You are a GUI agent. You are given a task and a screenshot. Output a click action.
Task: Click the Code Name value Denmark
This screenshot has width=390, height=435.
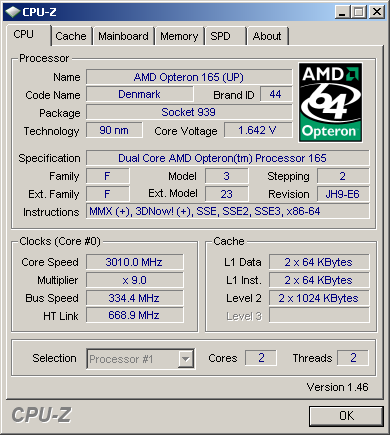(x=140, y=94)
